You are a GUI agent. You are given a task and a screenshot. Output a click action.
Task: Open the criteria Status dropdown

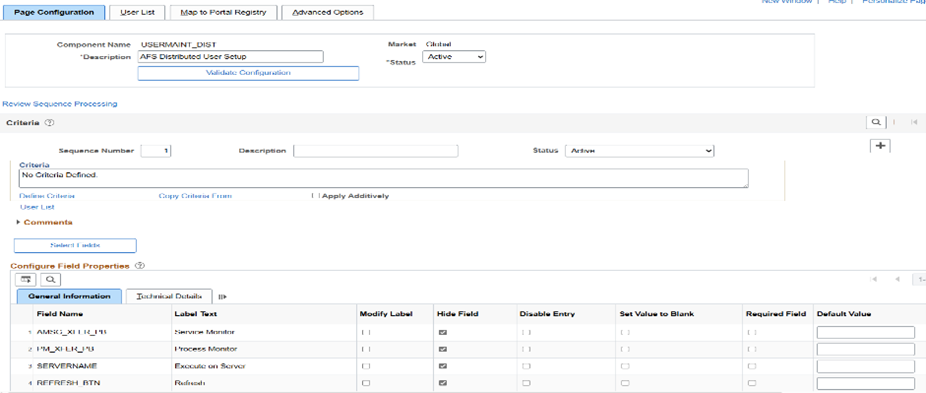[640, 151]
